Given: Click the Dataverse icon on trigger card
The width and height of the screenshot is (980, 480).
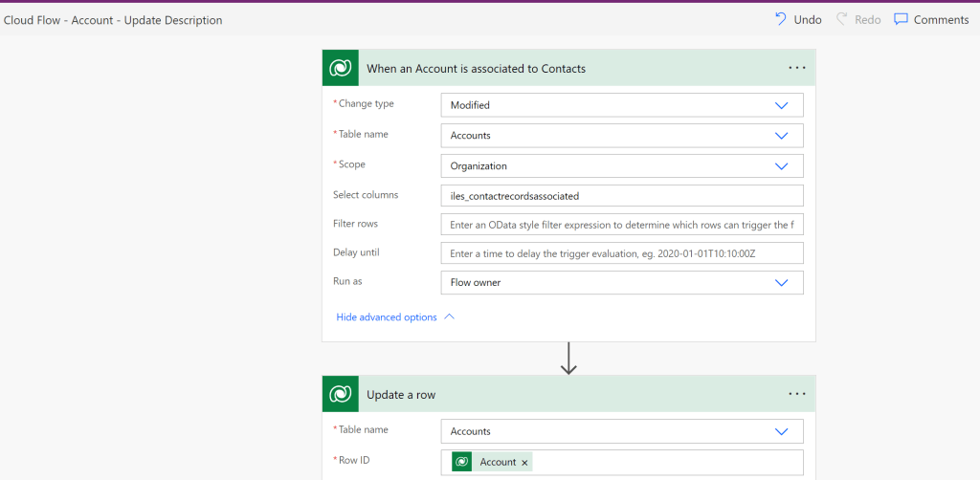Looking at the screenshot, I should pos(340,68).
